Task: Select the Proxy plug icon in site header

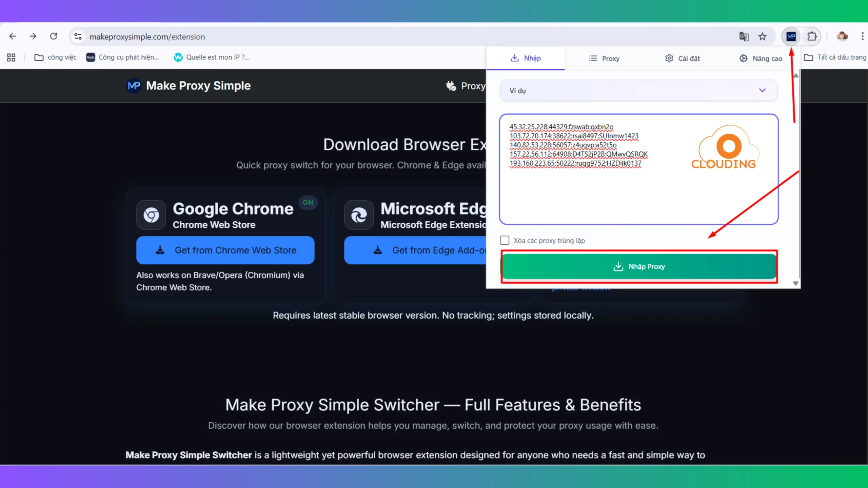Action: [x=451, y=86]
